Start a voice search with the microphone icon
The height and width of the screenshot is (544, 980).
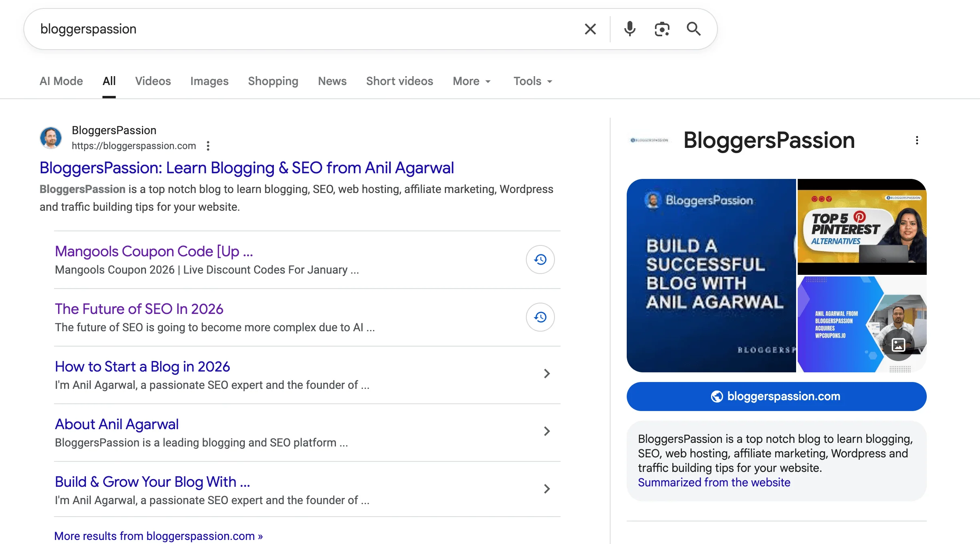[630, 29]
